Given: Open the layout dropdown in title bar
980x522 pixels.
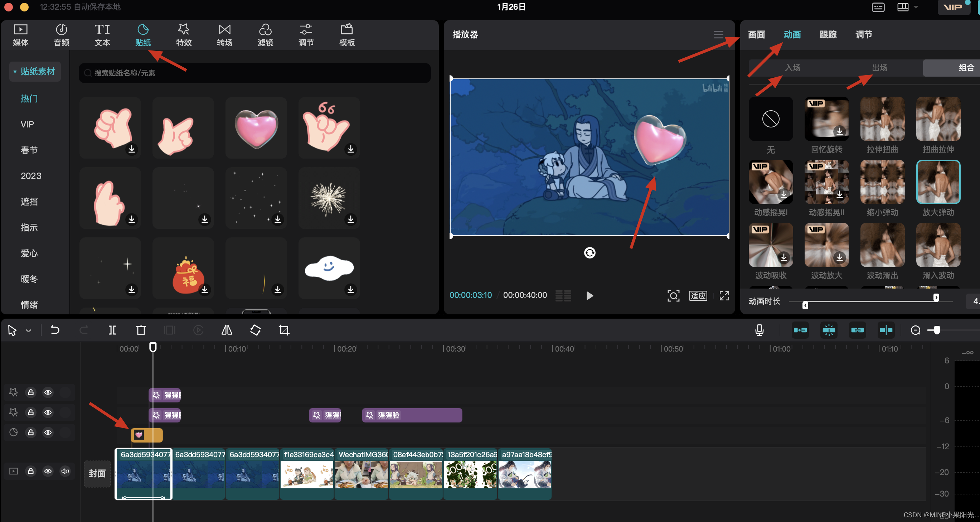Looking at the screenshot, I should (916, 7).
